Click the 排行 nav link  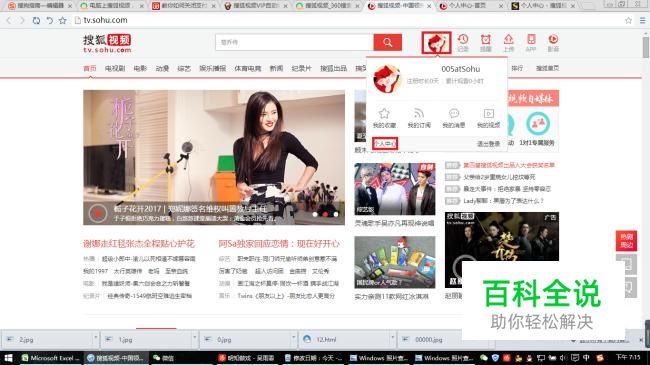pos(517,68)
